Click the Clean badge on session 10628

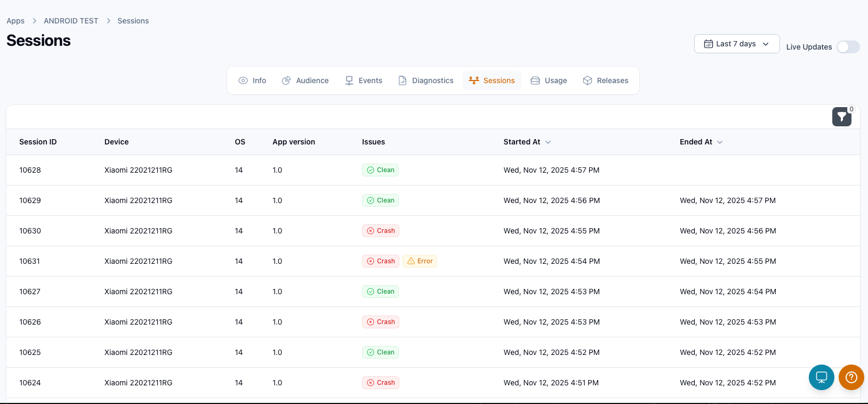pyautogui.click(x=381, y=170)
